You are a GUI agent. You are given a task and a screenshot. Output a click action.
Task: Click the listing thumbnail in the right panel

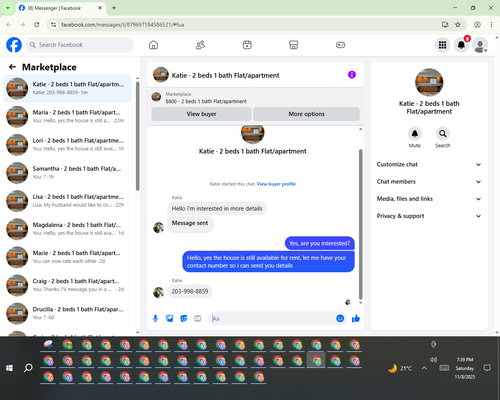coord(429,82)
